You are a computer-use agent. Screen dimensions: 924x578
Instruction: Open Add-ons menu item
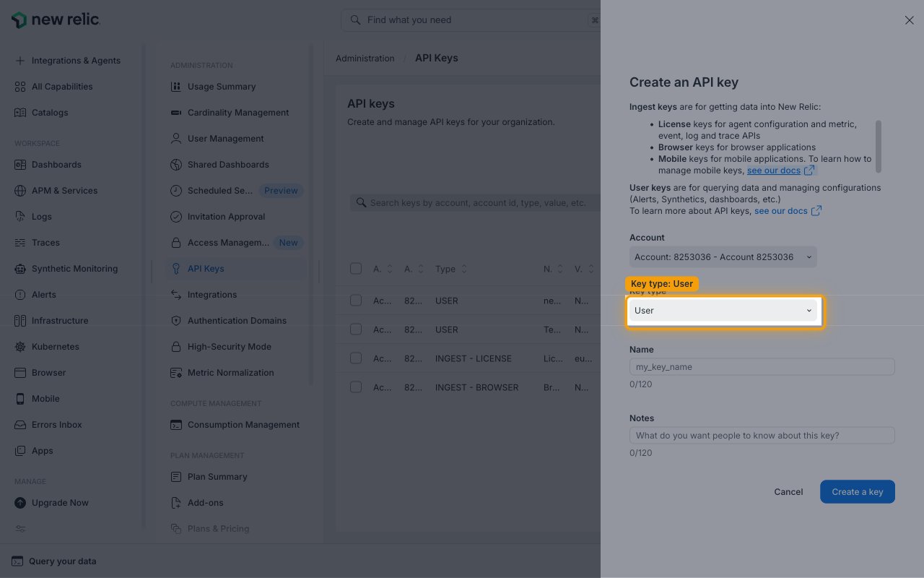tap(237, 503)
